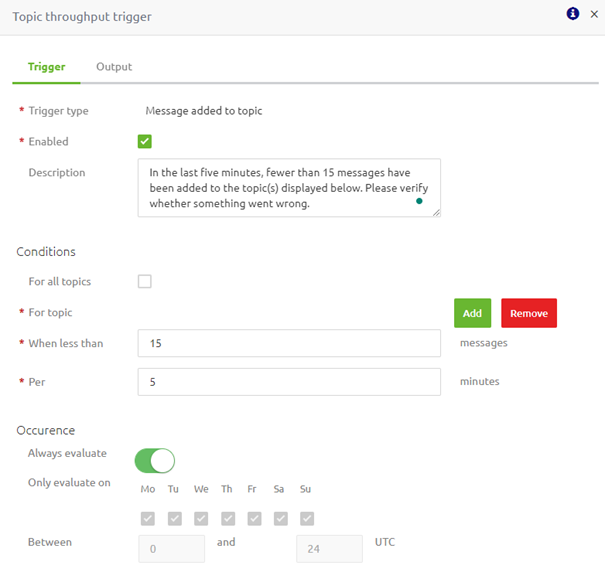Click the 'For topic' label

click(50, 312)
